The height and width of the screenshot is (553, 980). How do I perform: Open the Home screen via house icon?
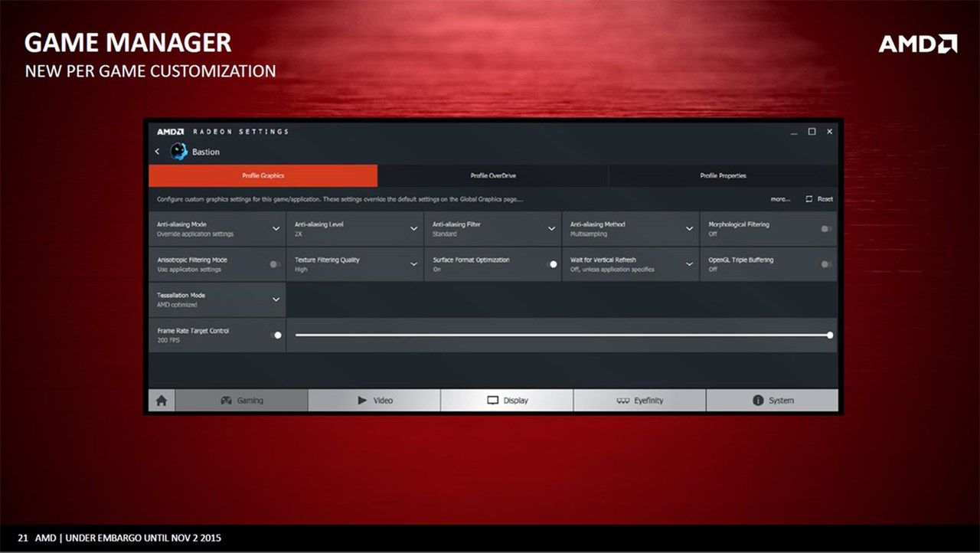click(x=162, y=400)
